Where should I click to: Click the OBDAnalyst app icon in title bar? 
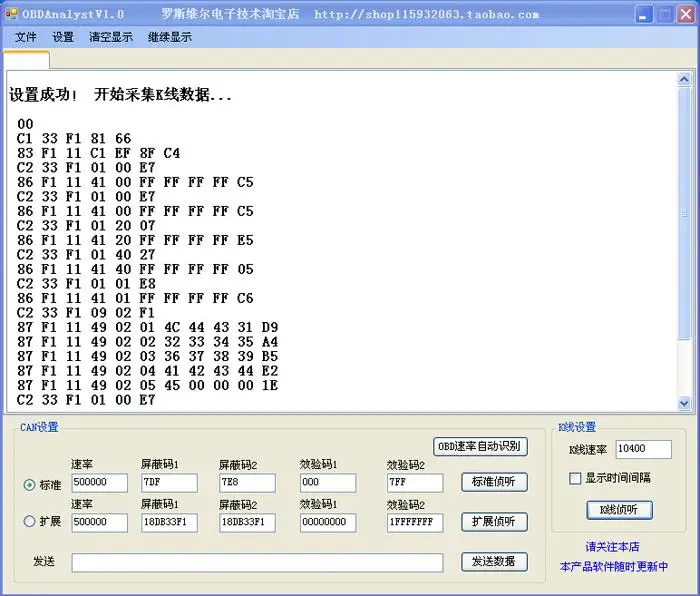[x=11, y=14]
